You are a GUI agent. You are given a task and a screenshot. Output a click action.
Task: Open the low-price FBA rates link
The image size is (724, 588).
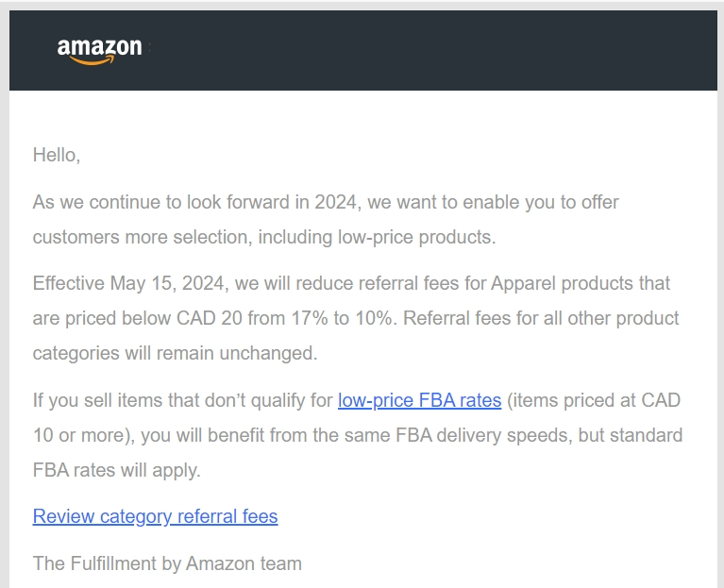[419, 400]
